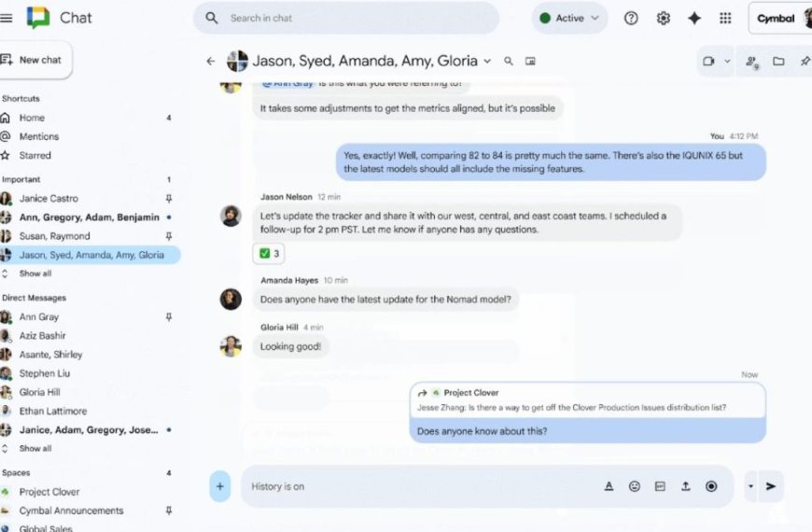Search within this conversation magnifier icon
The image size is (812, 532).
click(509, 61)
